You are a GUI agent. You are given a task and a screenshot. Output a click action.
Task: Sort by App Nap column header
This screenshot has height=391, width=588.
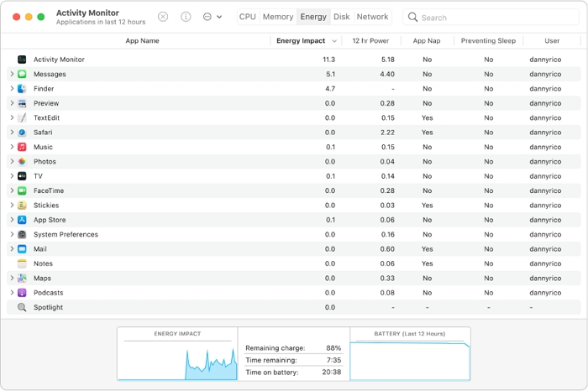[427, 41]
